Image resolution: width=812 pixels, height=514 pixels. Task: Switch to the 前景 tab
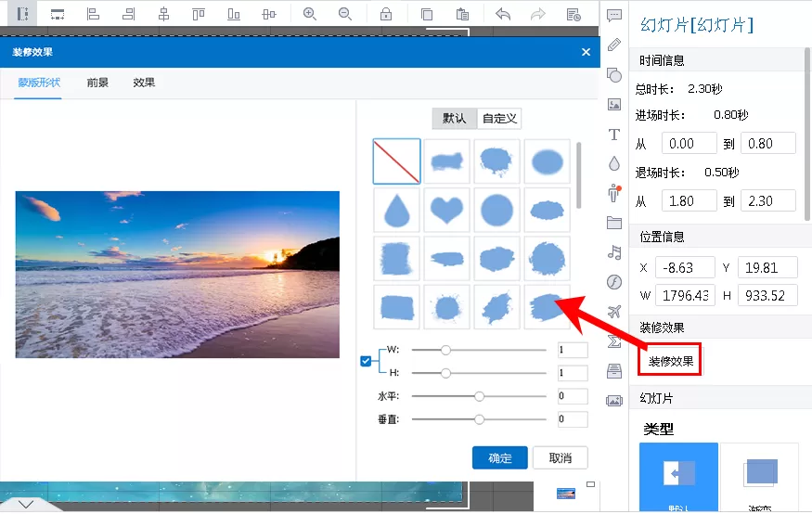coord(97,83)
